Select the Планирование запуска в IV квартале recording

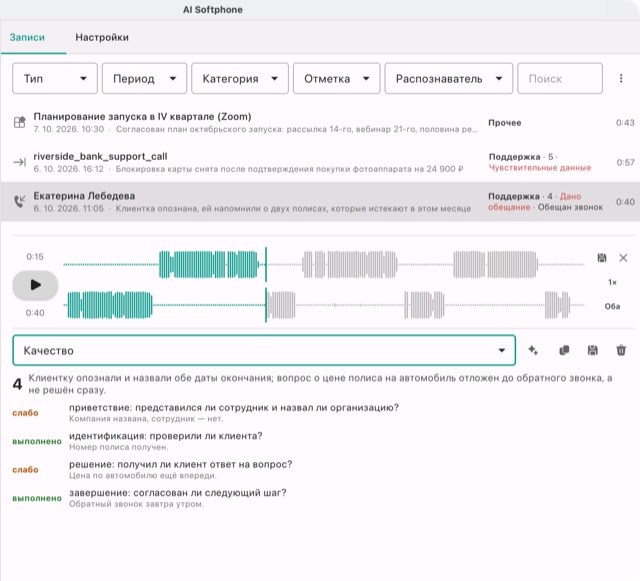[320, 122]
